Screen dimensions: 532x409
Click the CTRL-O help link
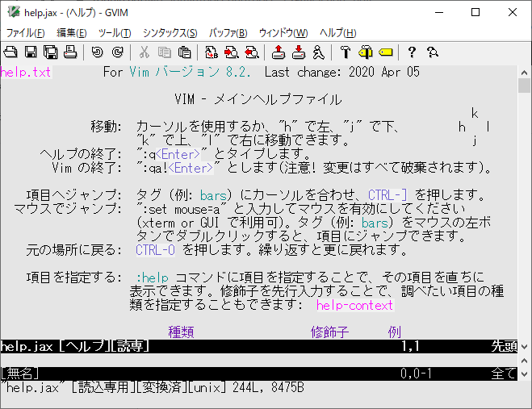[155, 250]
